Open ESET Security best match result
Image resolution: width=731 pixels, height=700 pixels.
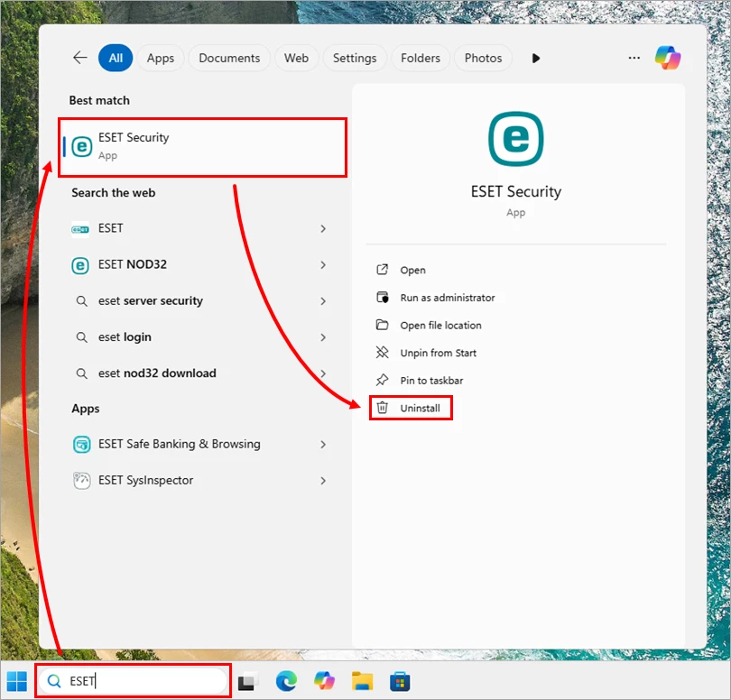click(x=203, y=146)
